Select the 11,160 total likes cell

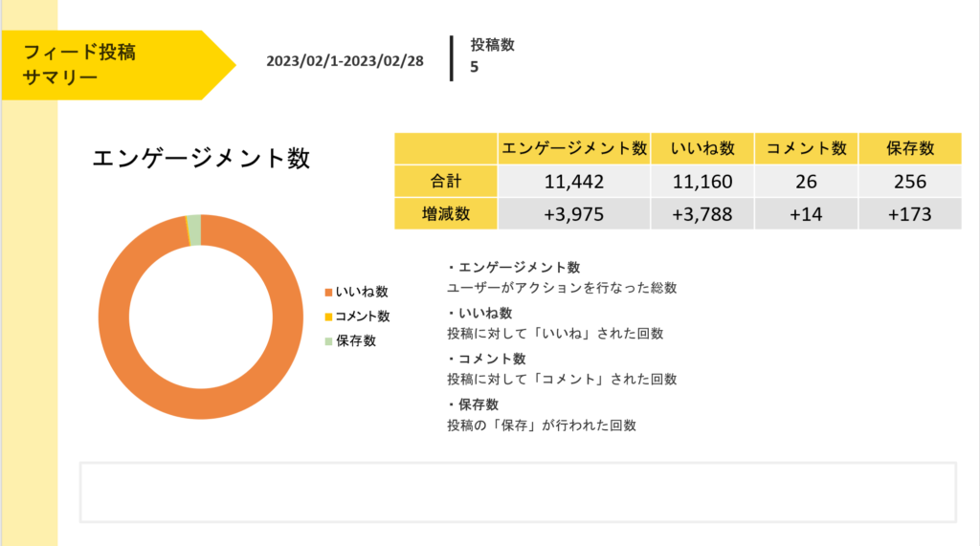pos(702,181)
